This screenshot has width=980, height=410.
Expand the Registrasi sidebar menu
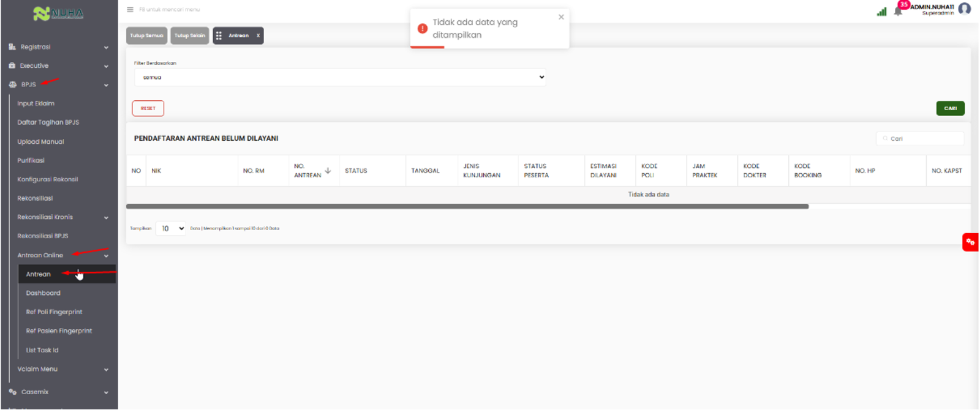point(59,47)
